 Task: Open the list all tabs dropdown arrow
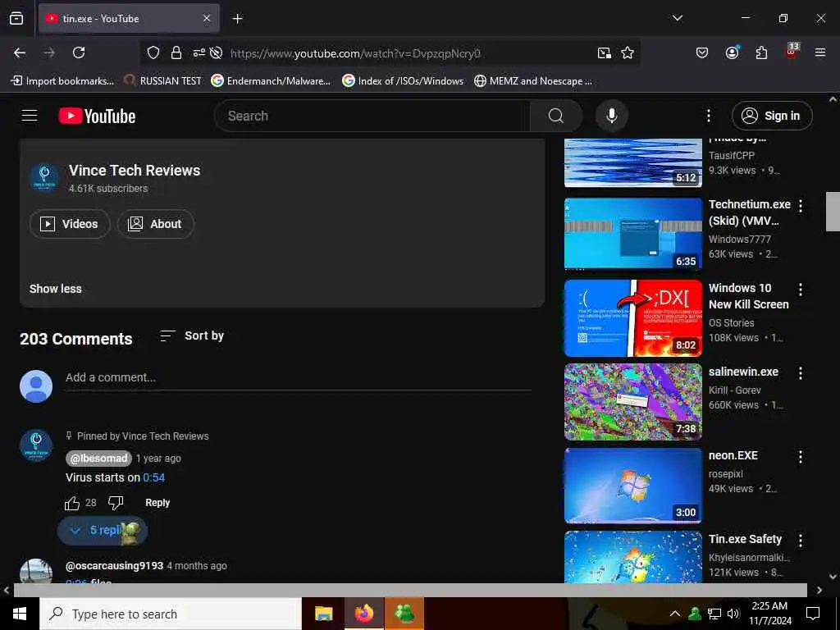coord(677,18)
